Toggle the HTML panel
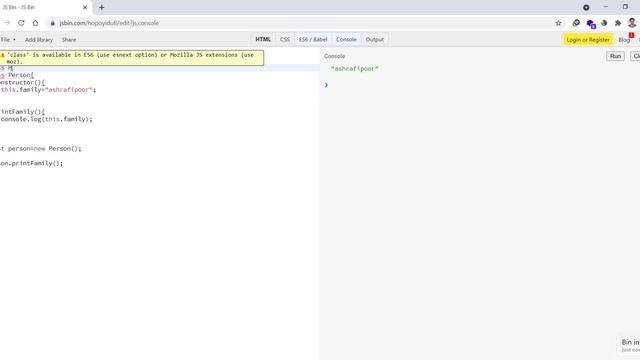Screen dimensions: 640x360 point(263,40)
